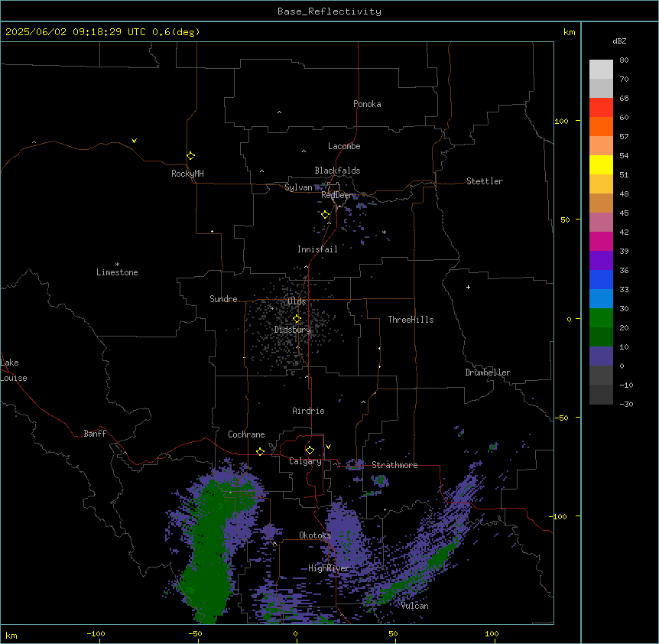Click the yellow diamond marker above Calgary label
Image resolution: width=659 pixels, height=644 pixels.
pos(310,450)
